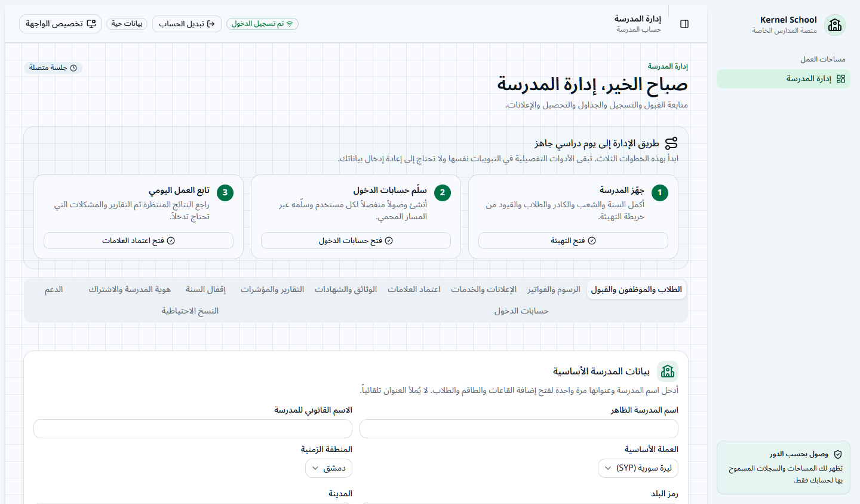Expand the العملة الأساسية currency dropdown
The image size is (860, 504).
[638, 468]
